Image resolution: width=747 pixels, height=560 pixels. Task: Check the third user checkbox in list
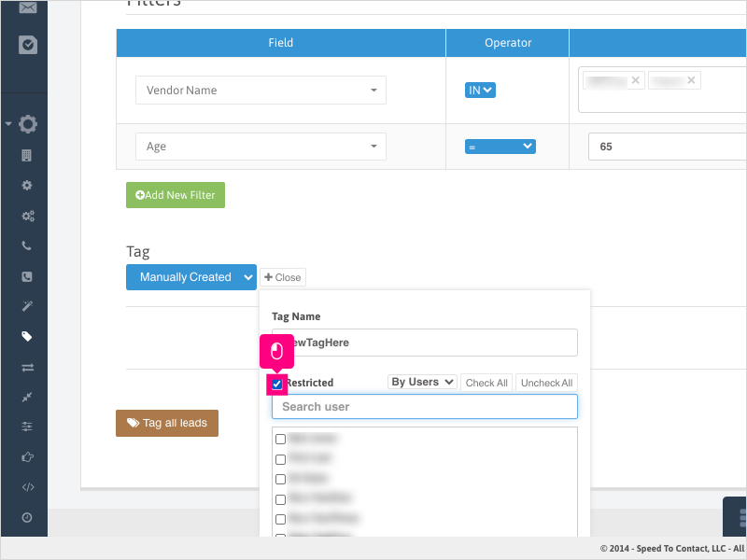281,479
